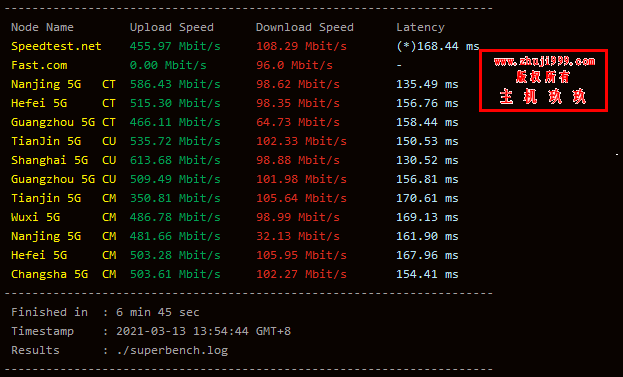Click download value 98.99 Mbit/s

(298, 217)
